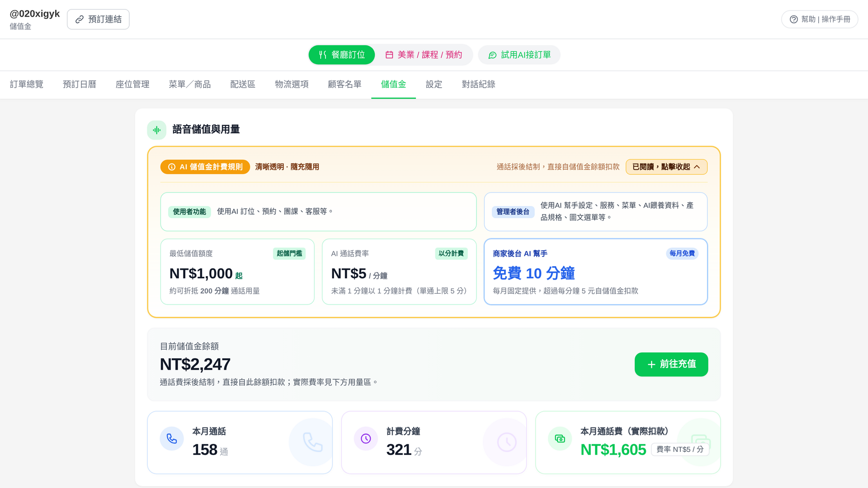Click the 以分計費 badge
Screen dimensions: 868x488
pyautogui.click(x=451, y=253)
